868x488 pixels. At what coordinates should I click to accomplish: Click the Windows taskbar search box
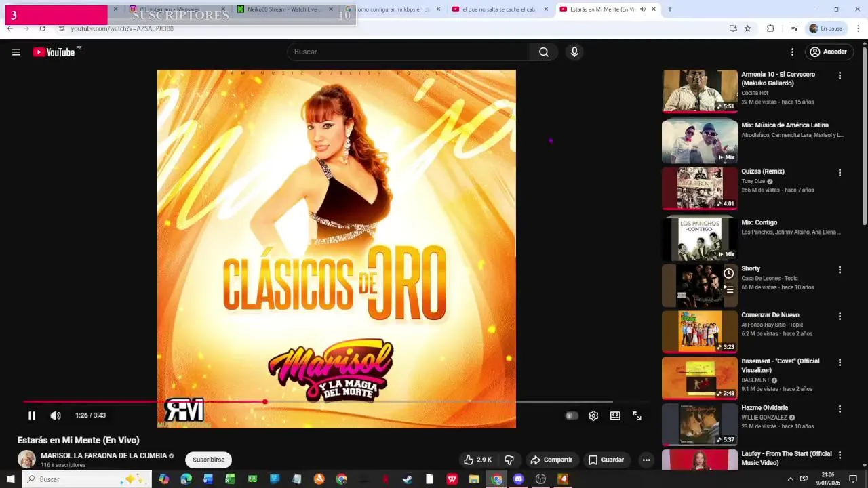[x=86, y=479]
